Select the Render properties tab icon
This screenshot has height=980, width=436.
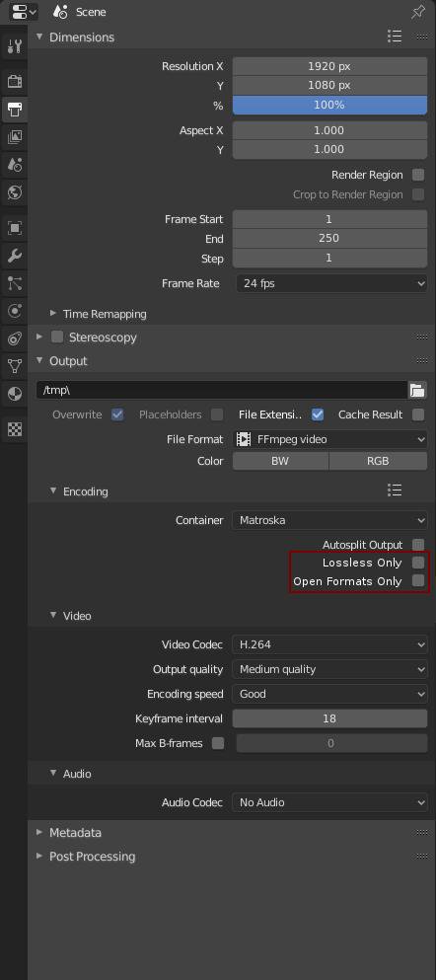tap(15, 81)
